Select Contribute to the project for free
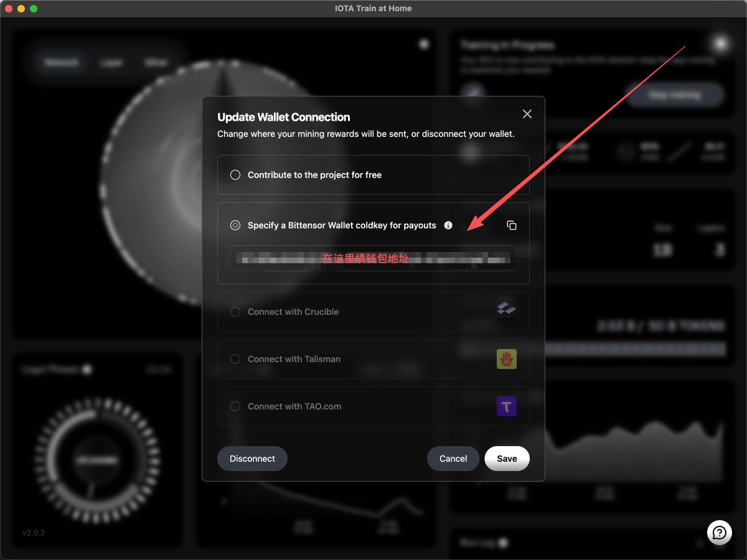The image size is (747, 560). [235, 175]
